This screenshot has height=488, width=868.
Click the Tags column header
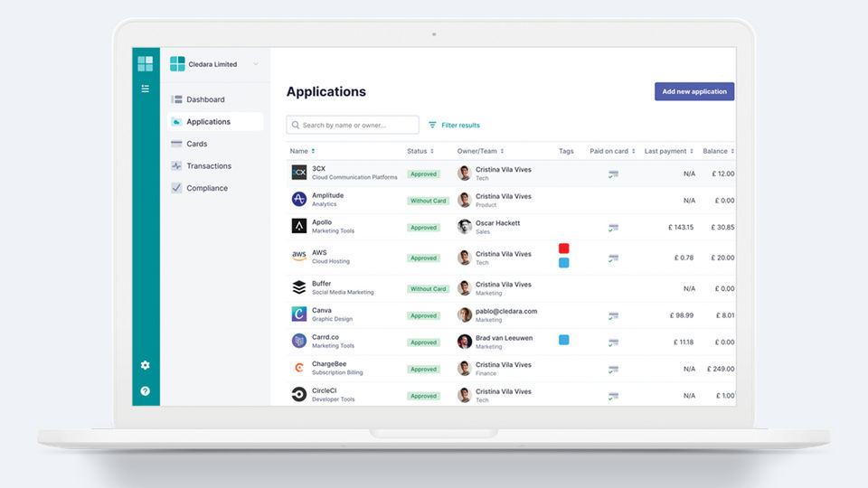pos(566,151)
